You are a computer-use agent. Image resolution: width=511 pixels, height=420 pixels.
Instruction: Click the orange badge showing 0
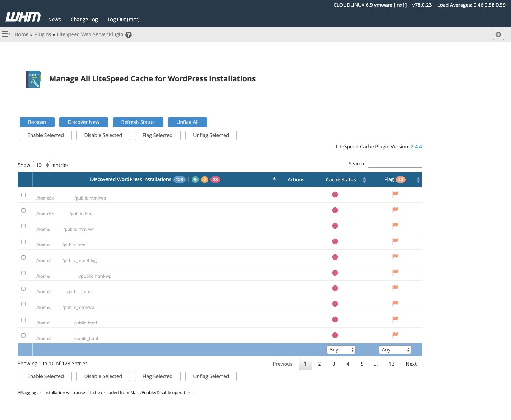pyautogui.click(x=205, y=180)
